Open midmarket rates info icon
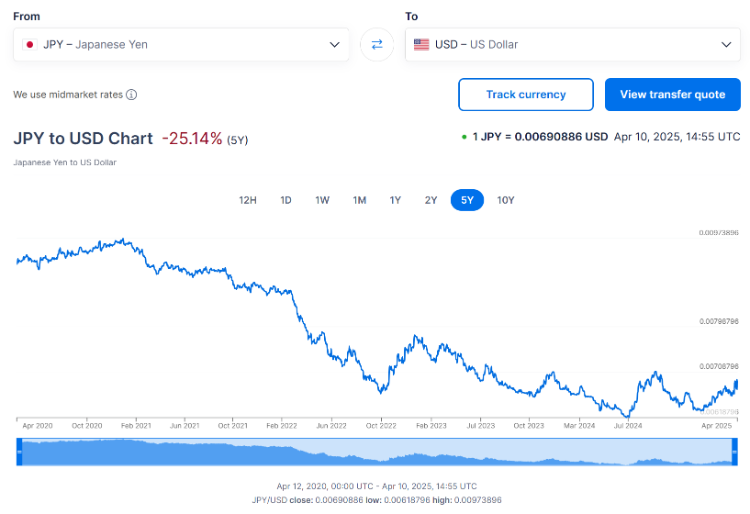The height and width of the screenshot is (514, 750). [132, 95]
